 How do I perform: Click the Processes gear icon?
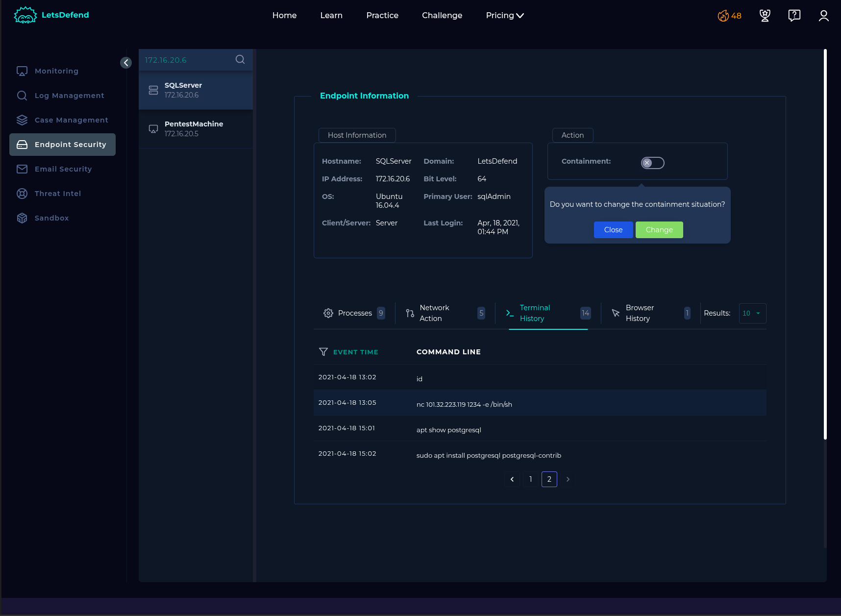328,313
